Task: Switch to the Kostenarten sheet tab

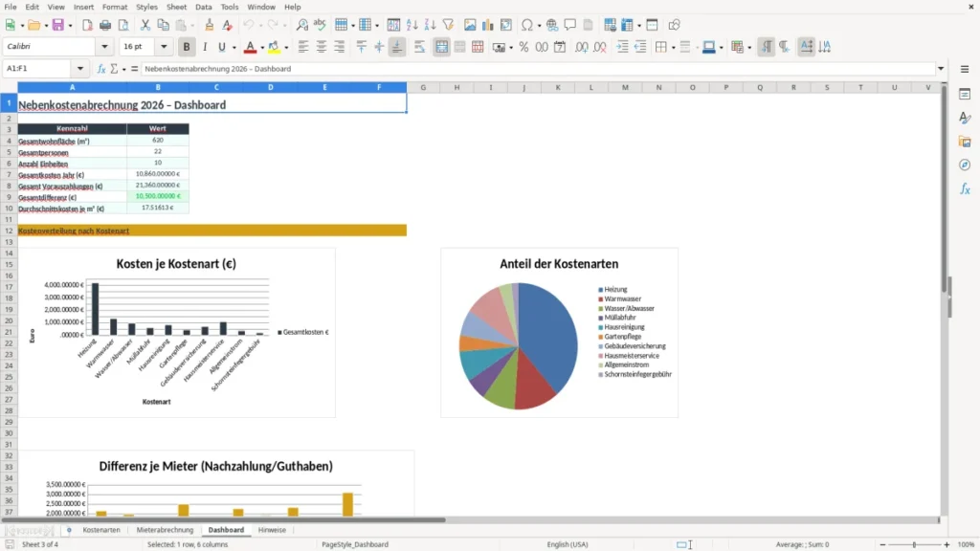Action: pos(101,530)
